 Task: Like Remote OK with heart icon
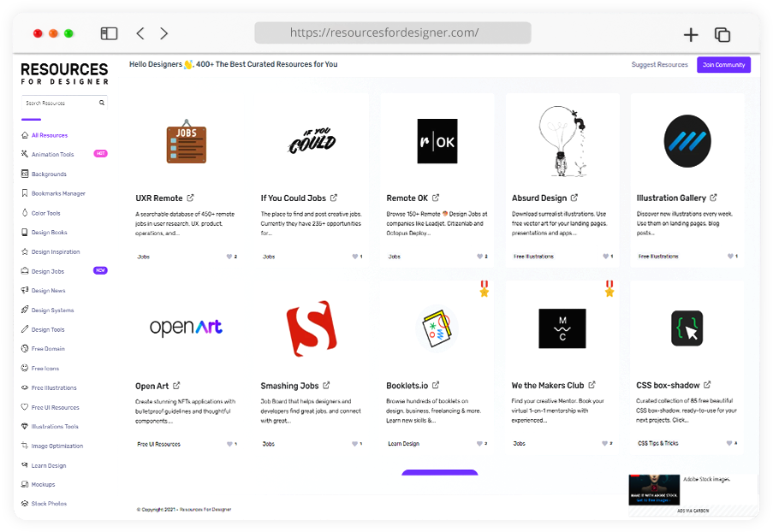click(x=479, y=256)
